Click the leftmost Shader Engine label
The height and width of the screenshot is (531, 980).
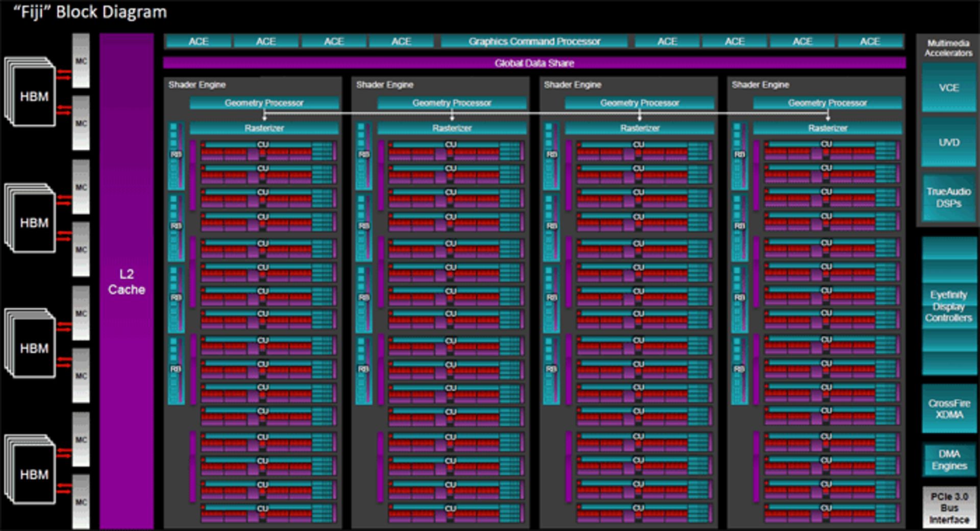tap(197, 85)
